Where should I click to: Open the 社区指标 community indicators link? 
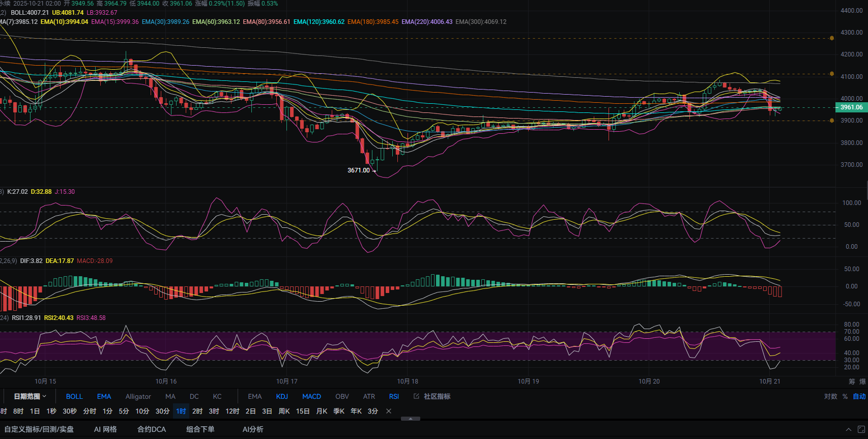pyautogui.click(x=432, y=396)
